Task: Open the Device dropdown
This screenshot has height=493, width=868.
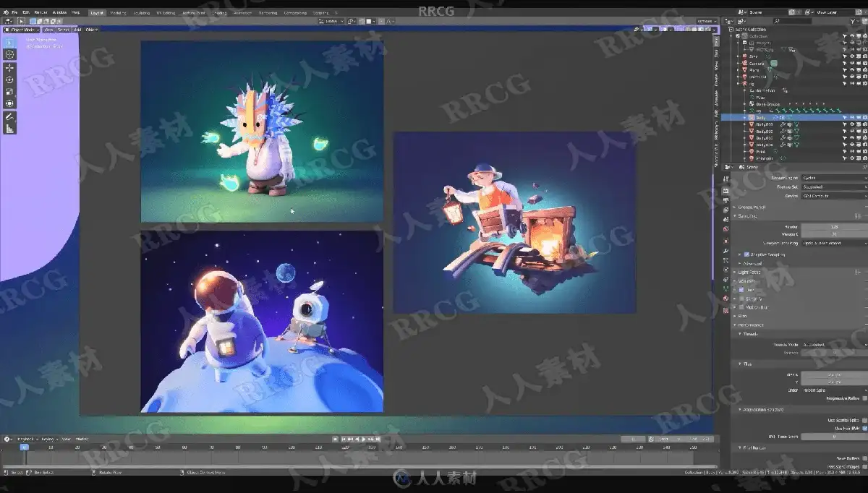Action: coord(835,196)
